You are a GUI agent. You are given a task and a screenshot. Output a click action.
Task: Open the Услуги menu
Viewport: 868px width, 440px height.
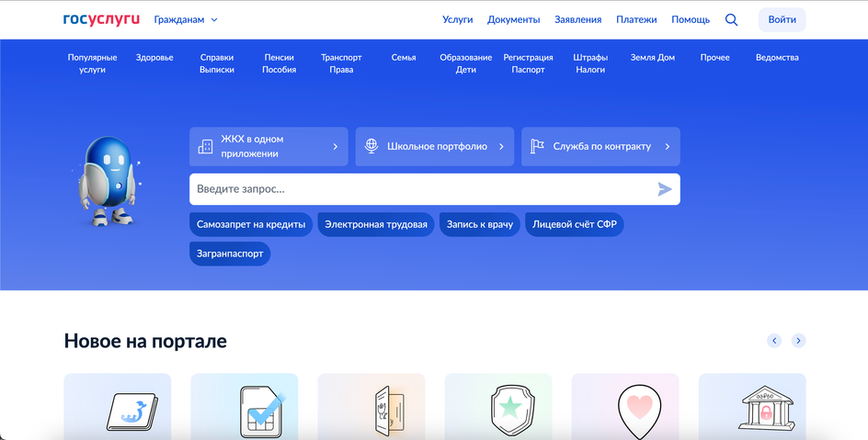pos(457,20)
